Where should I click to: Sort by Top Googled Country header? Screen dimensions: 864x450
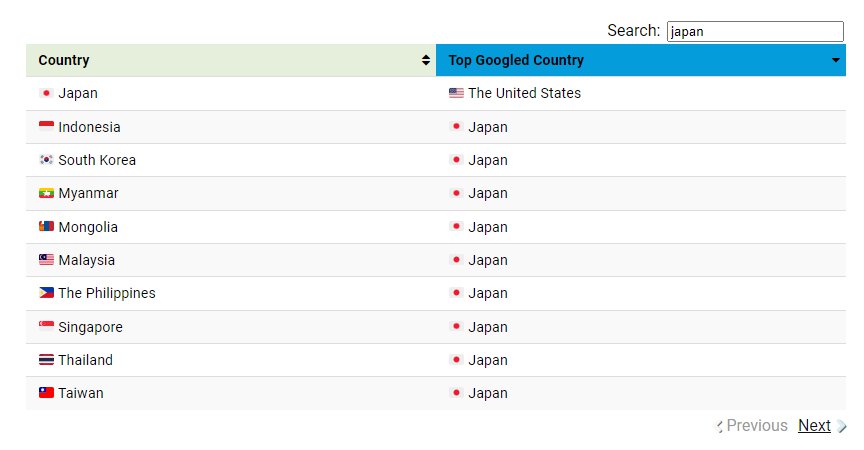click(516, 60)
